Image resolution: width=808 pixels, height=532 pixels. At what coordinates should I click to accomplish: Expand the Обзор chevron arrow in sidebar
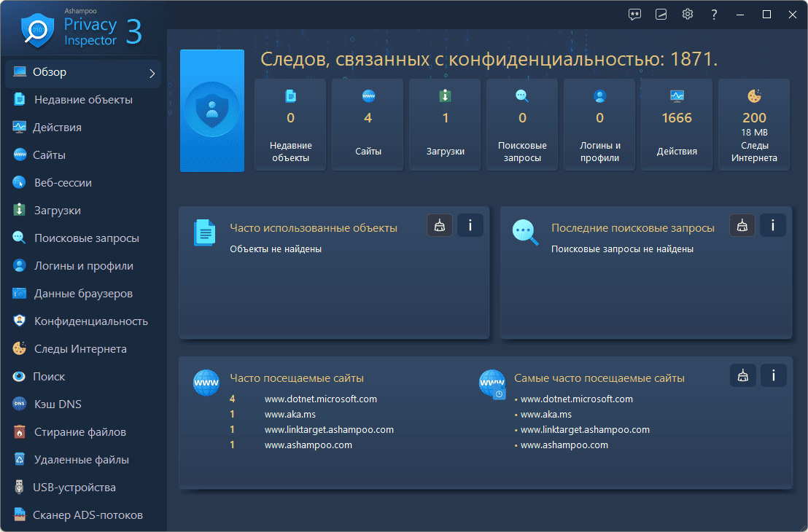tap(152, 73)
